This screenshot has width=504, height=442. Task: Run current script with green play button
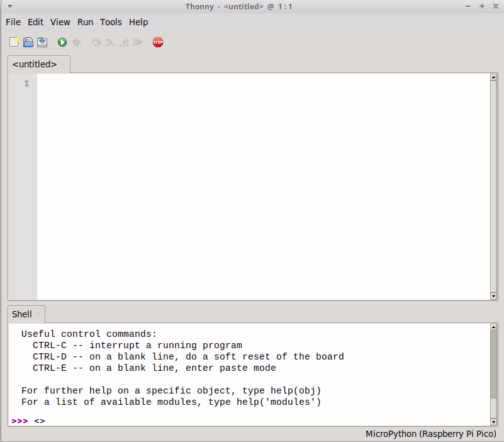62,42
